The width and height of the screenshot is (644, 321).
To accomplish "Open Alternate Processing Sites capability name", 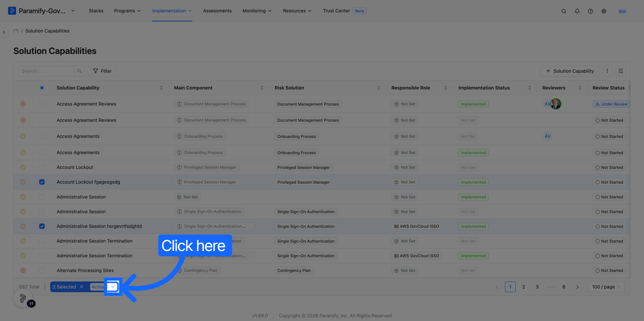I will point(85,270).
